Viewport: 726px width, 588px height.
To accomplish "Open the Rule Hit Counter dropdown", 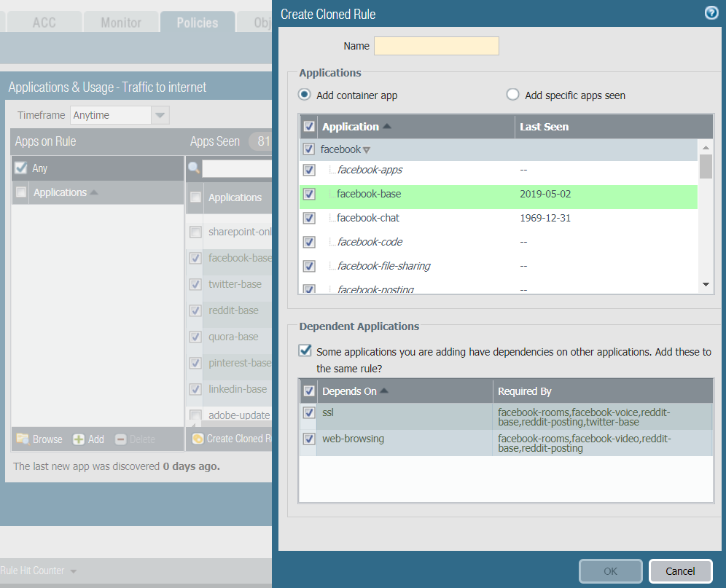I will click(74, 571).
